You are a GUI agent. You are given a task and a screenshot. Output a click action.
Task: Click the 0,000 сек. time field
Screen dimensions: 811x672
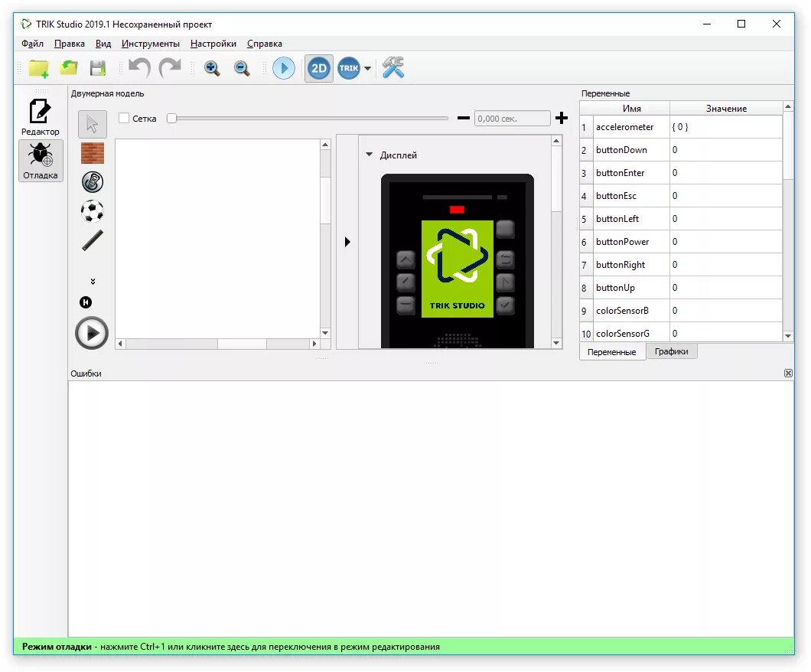[x=512, y=119]
